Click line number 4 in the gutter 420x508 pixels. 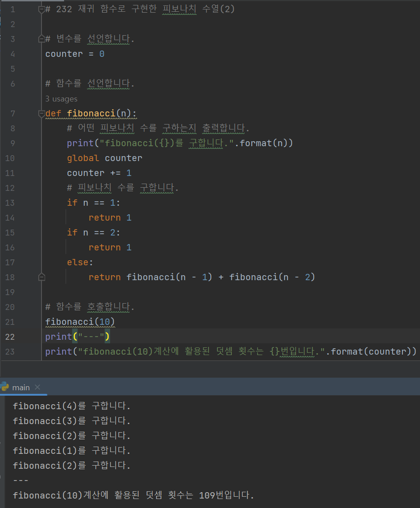pyautogui.click(x=13, y=54)
